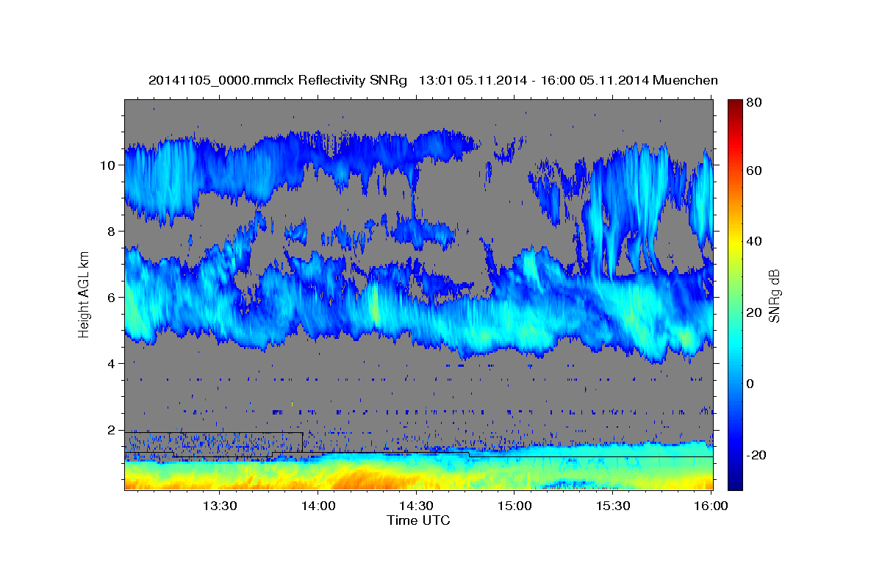
Task: Click the colorbar value 20
Action: 753,313
